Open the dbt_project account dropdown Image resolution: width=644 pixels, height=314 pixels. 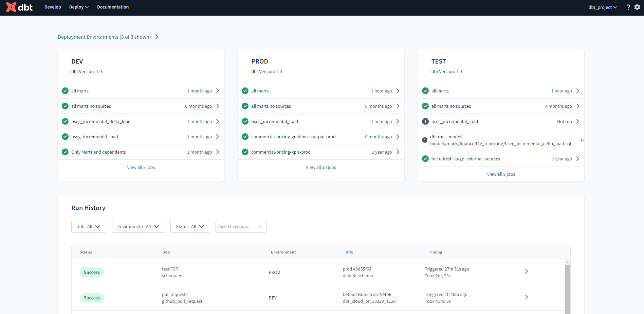(603, 7)
